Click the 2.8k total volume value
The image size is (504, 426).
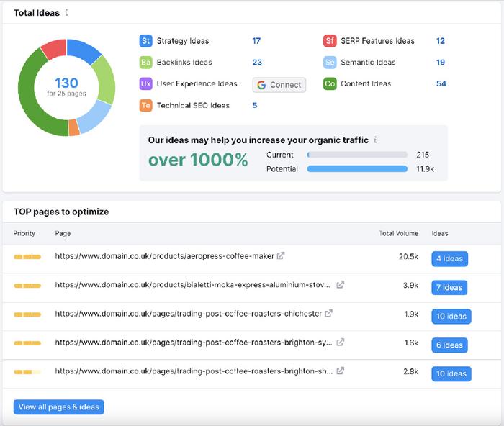[411, 371]
